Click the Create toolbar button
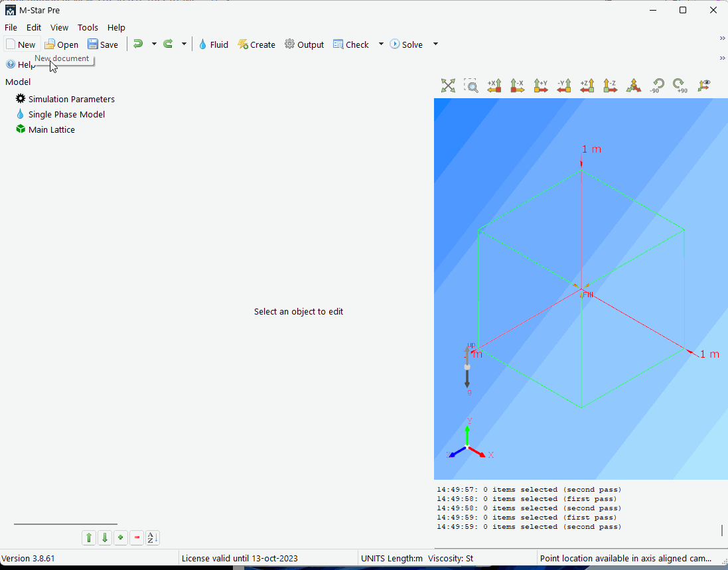 pyautogui.click(x=256, y=44)
